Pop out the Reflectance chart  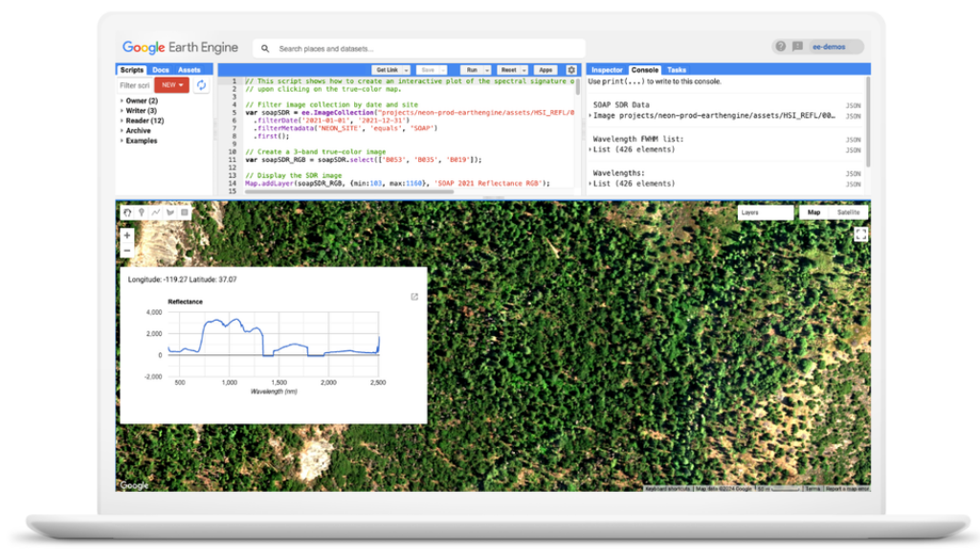414,297
